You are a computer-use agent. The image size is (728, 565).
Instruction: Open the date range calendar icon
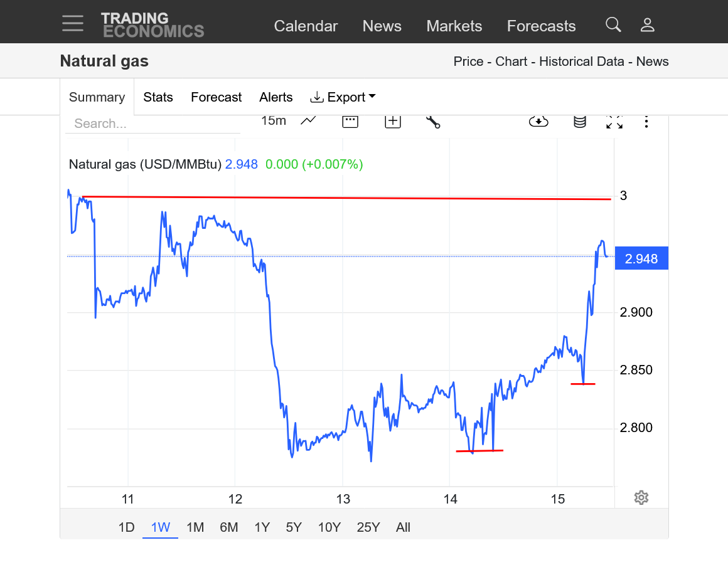[x=350, y=122]
